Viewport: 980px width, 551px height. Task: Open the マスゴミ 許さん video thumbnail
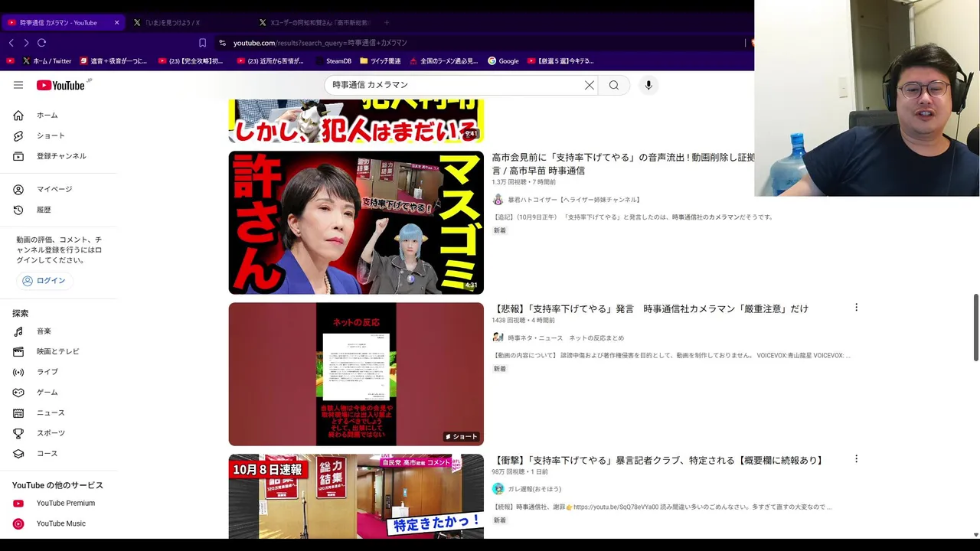[x=356, y=223]
